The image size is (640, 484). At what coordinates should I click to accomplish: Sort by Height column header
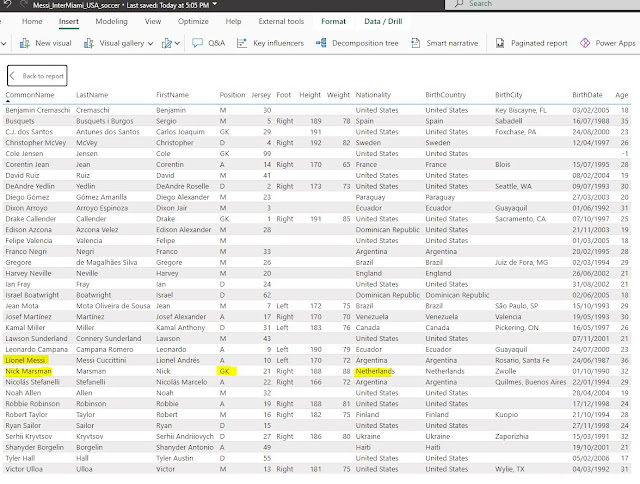pyautogui.click(x=310, y=95)
